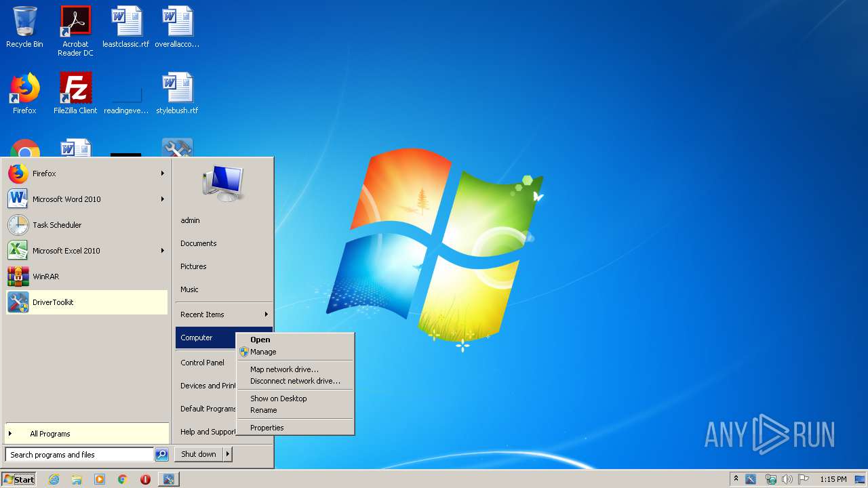This screenshot has width=868, height=488.
Task: Open Windows Explorer folder taskbar icon
Action: (77, 479)
